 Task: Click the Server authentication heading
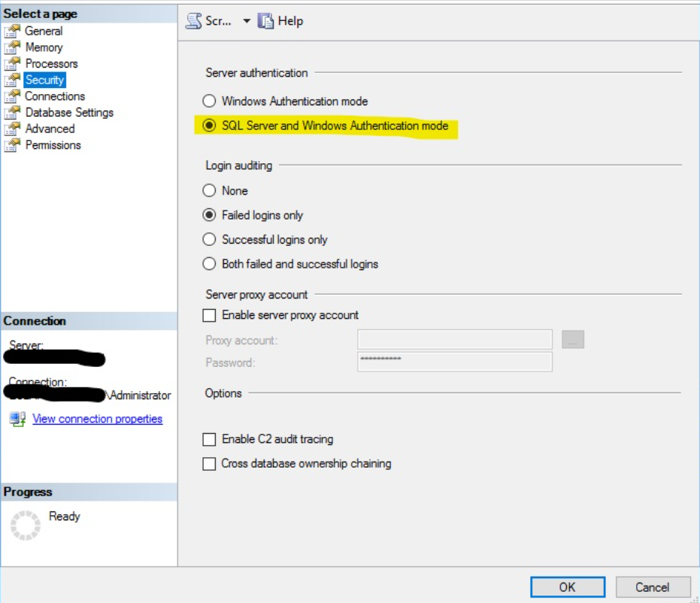tap(256, 73)
